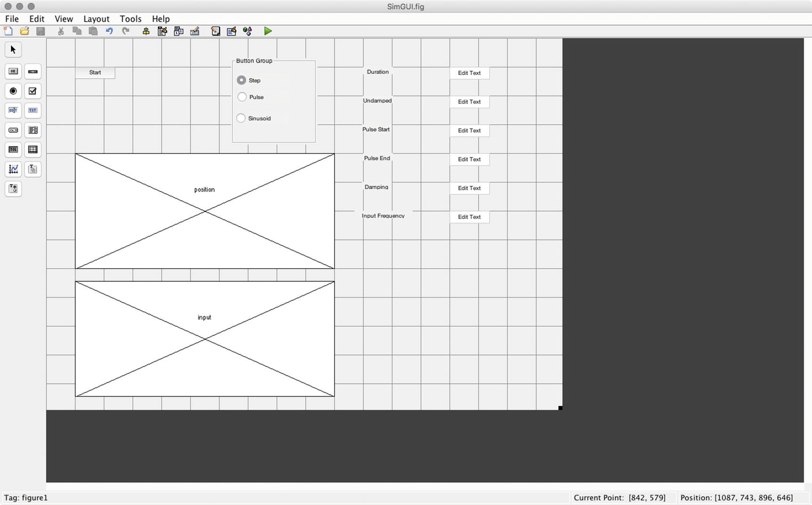Select the Pulse radio button
The height and width of the screenshot is (505, 812).
click(x=241, y=97)
